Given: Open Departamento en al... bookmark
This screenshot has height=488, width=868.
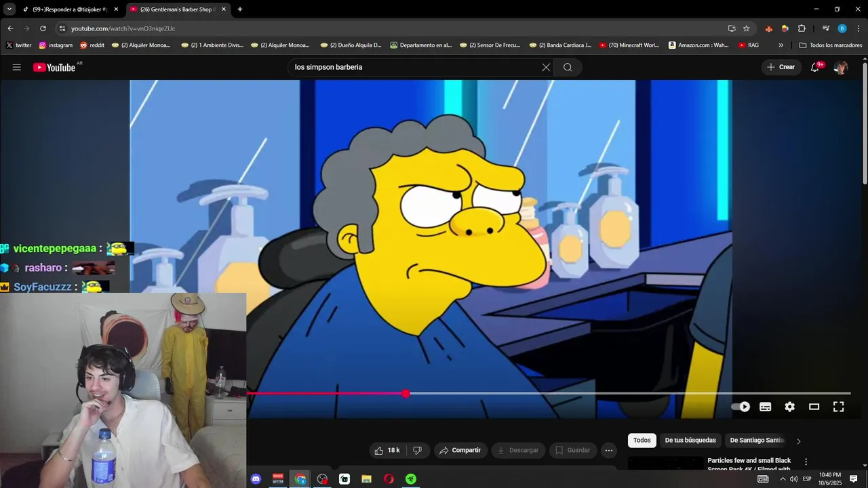Looking at the screenshot, I should [x=420, y=45].
